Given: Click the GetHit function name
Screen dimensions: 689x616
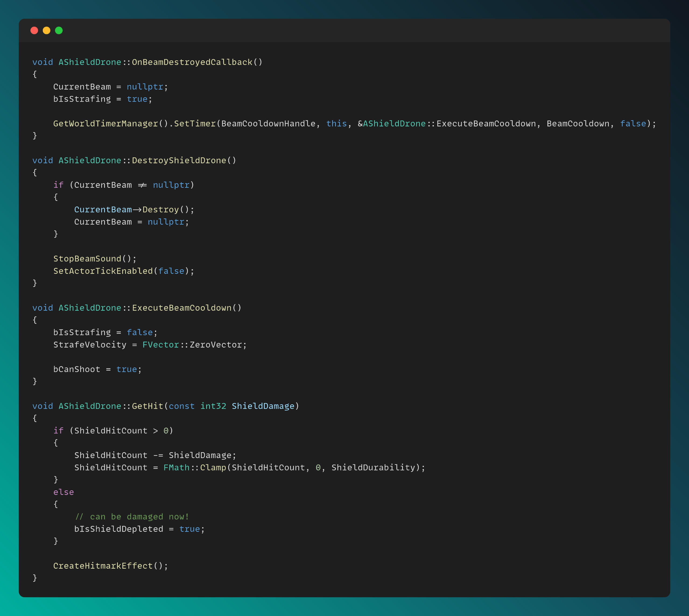Looking at the screenshot, I should (147, 406).
